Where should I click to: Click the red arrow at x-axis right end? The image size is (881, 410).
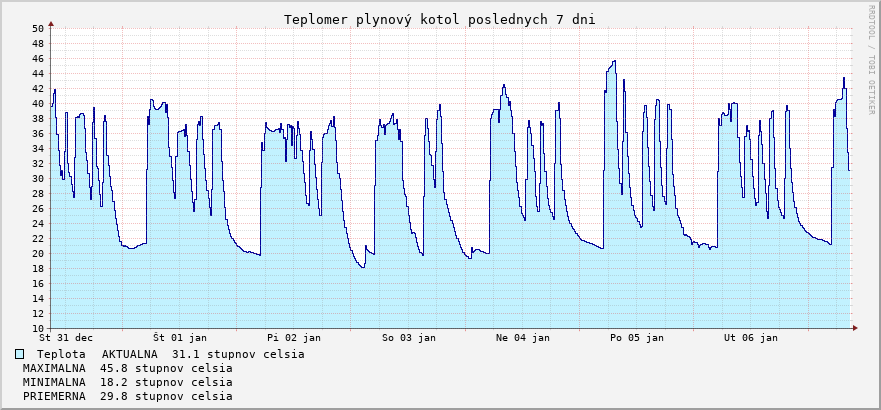855,328
